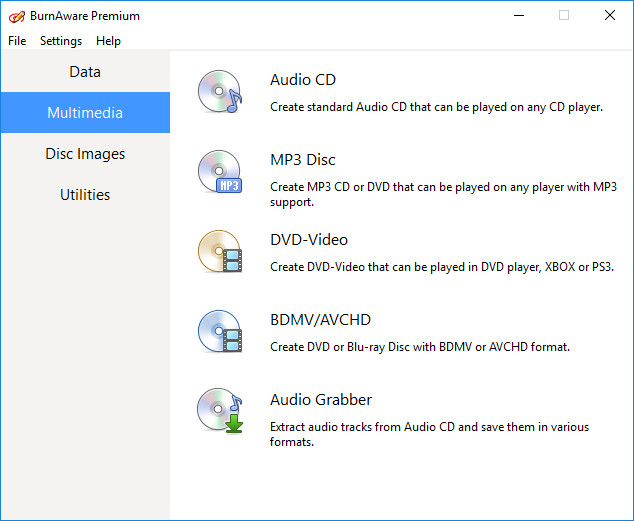Launch Audio CD via its title

coord(303,80)
